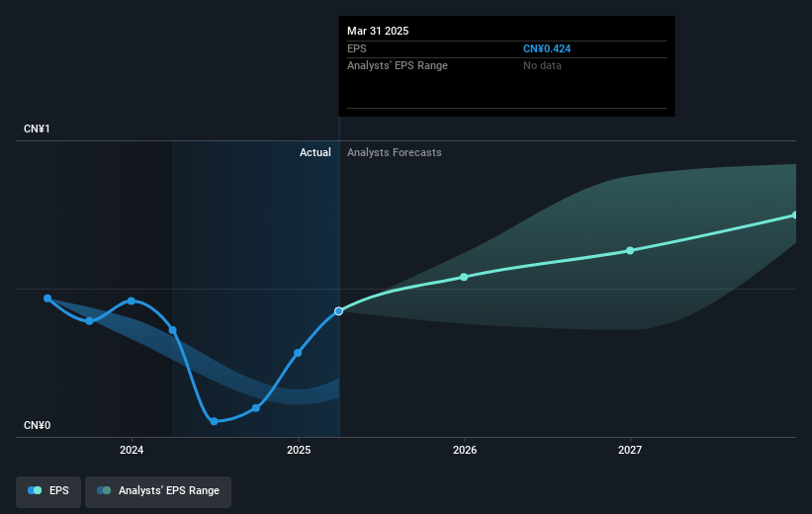The image size is (812, 514).
Task: Click the CN¥0 y-axis label
Action: pos(38,425)
